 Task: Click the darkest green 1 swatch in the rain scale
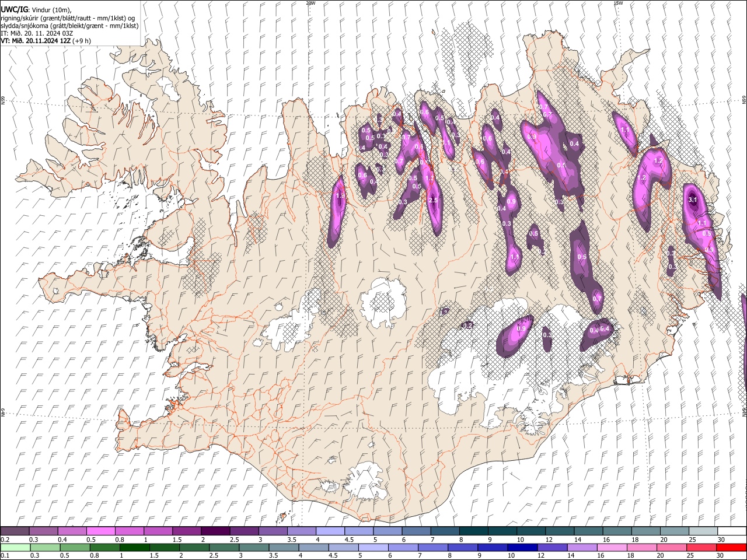[134, 547]
